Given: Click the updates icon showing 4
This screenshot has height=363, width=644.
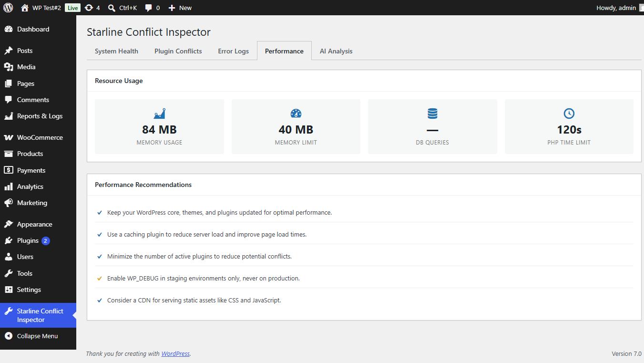Looking at the screenshot, I should point(89,8).
